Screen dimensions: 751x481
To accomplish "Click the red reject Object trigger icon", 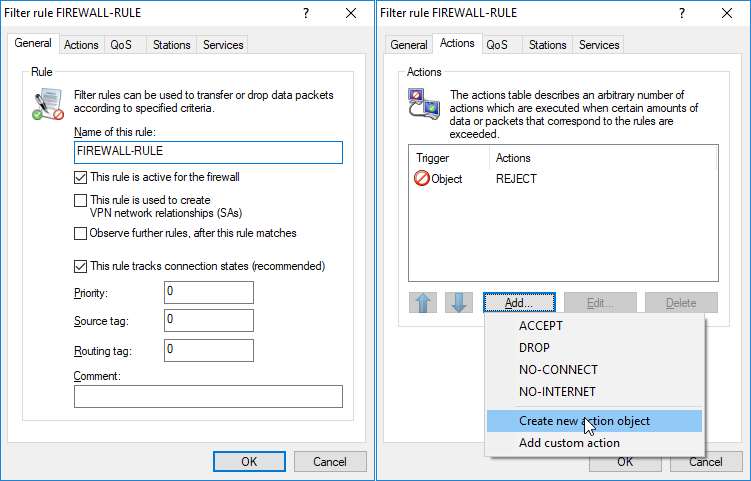I will 421,179.
